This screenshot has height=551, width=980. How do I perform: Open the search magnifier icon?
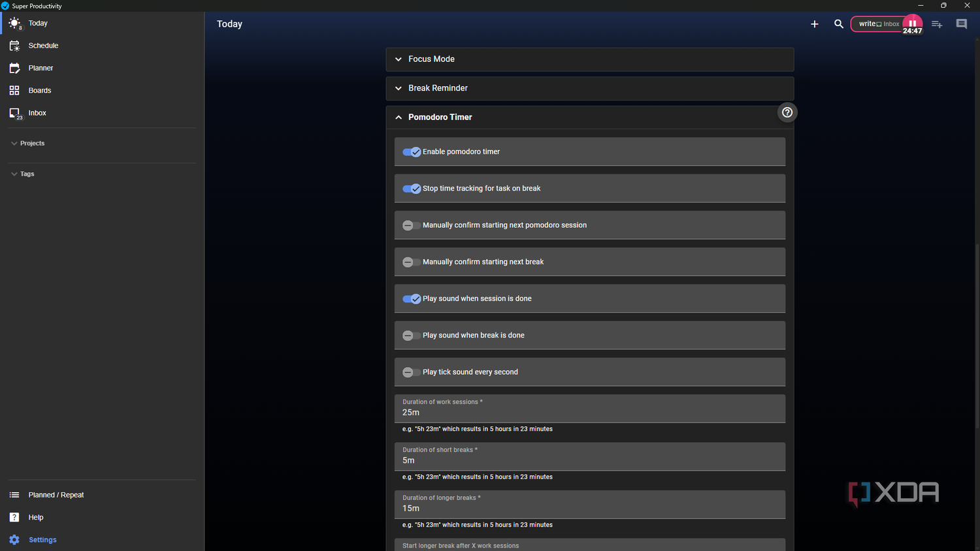coord(839,24)
